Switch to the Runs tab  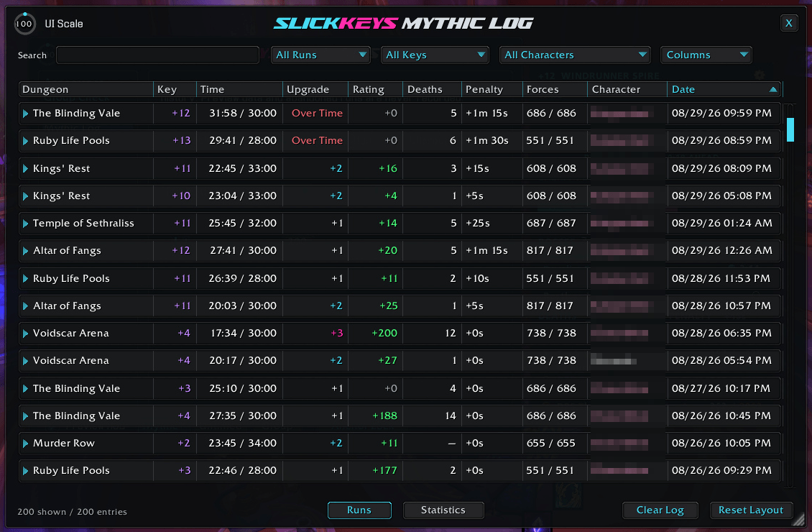tap(359, 510)
